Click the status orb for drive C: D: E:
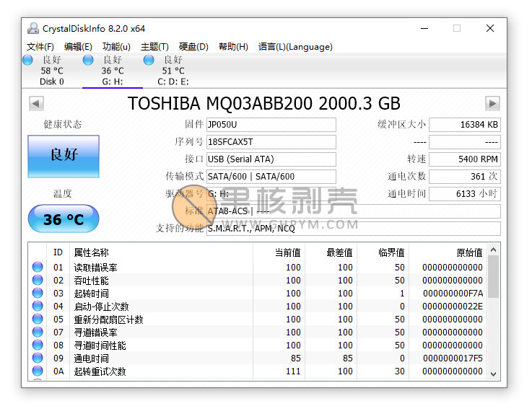Screen dimensions: 532x414 [x=149, y=60]
